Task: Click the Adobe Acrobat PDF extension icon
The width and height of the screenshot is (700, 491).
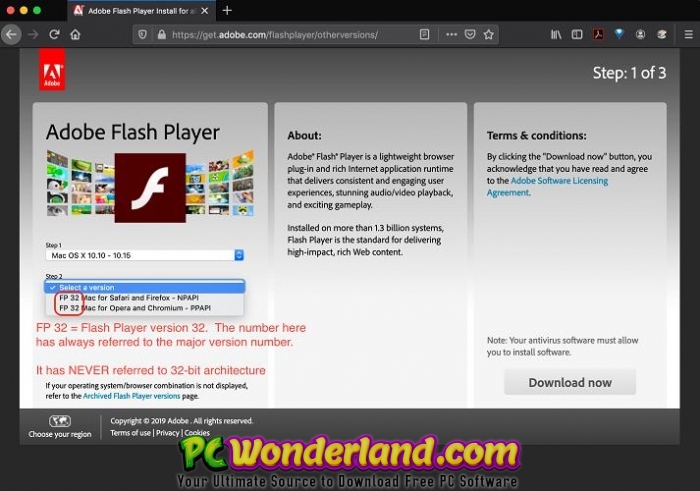Action: (x=598, y=34)
